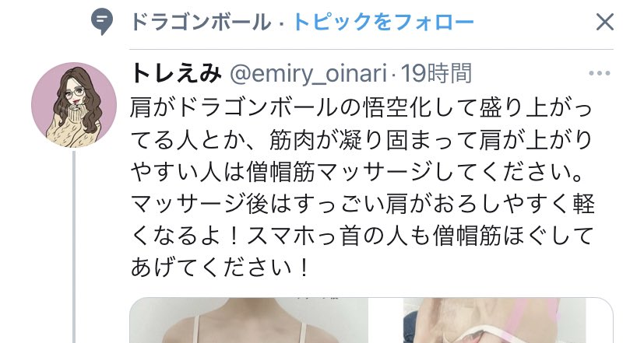Click the text line starting マッサージ後は

[363, 204]
